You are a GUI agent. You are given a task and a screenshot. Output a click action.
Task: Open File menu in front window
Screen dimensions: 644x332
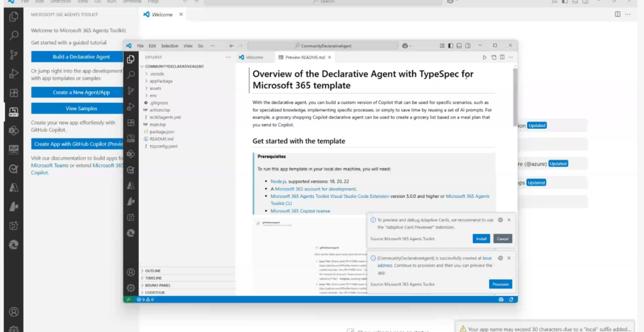click(x=140, y=46)
